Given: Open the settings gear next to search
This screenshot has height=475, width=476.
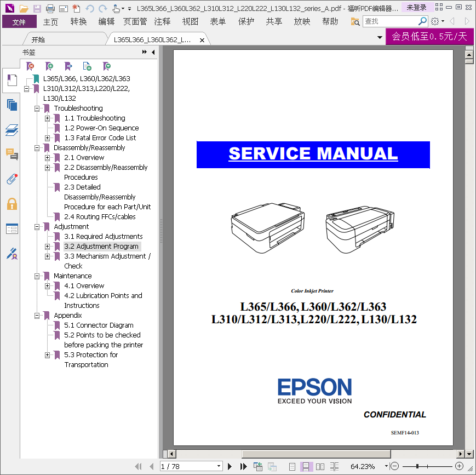Looking at the screenshot, I should 435,21.
